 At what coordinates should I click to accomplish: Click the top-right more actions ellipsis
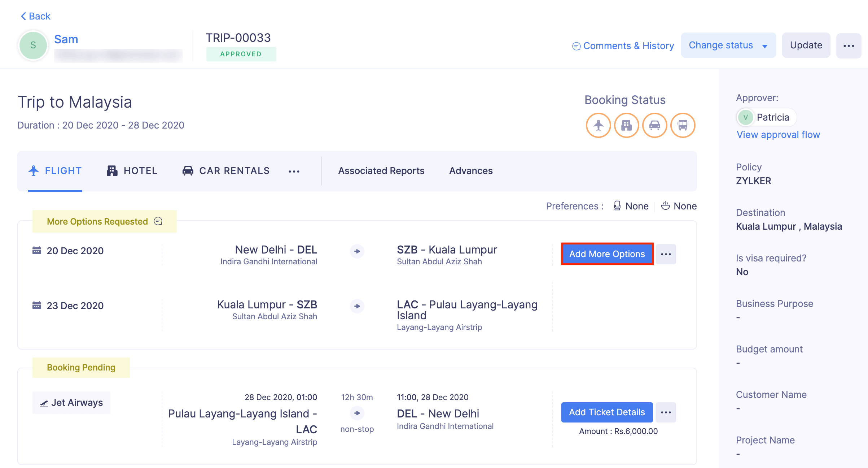[849, 45]
